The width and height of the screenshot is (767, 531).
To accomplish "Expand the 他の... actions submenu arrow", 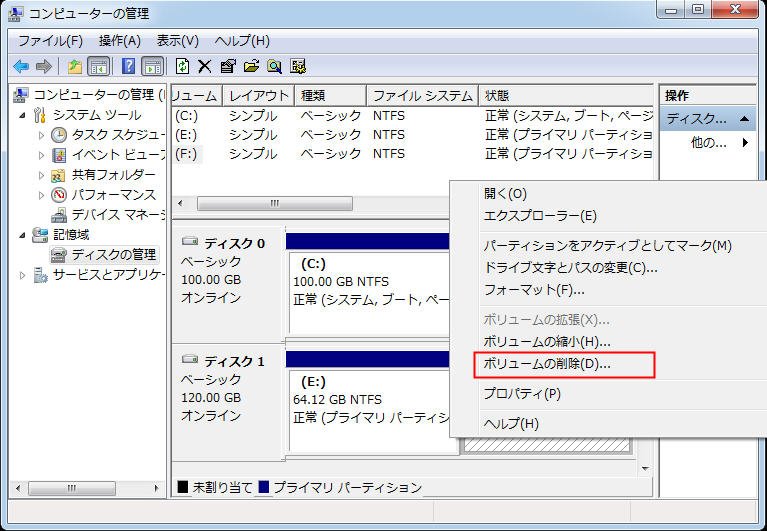I will pos(745,143).
